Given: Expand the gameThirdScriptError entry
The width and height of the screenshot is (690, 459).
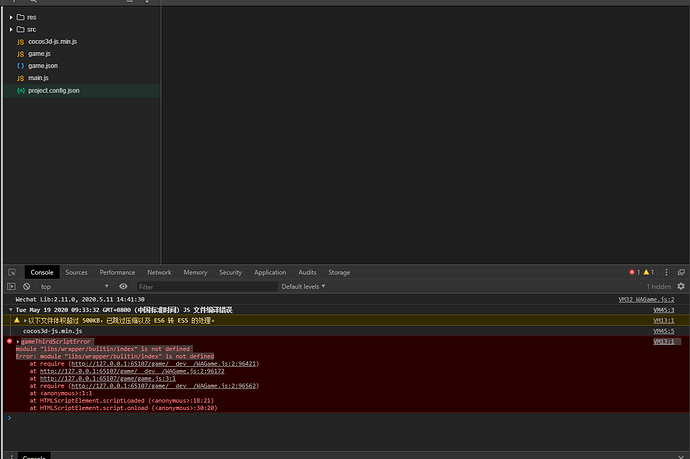Looking at the screenshot, I should [18, 341].
